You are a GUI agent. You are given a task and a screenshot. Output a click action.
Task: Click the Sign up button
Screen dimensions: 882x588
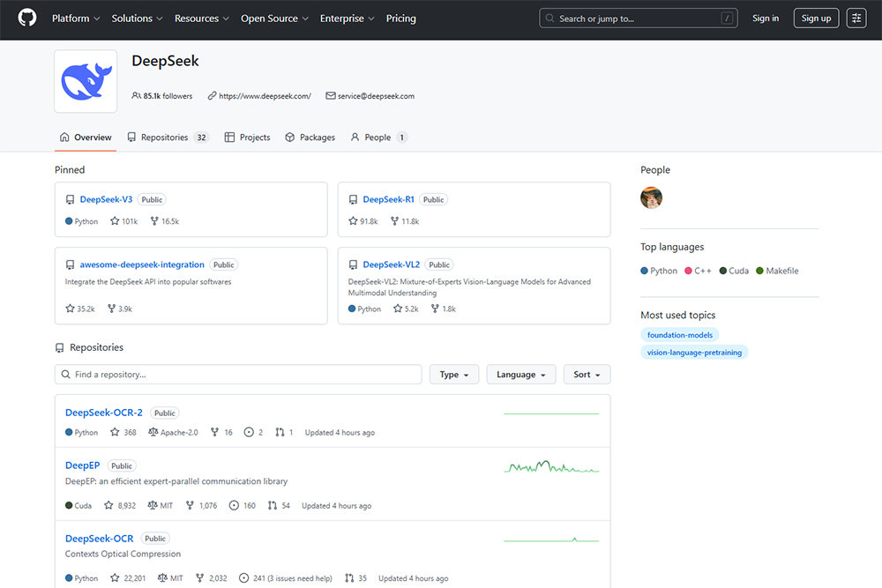pyautogui.click(x=816, y=19)
